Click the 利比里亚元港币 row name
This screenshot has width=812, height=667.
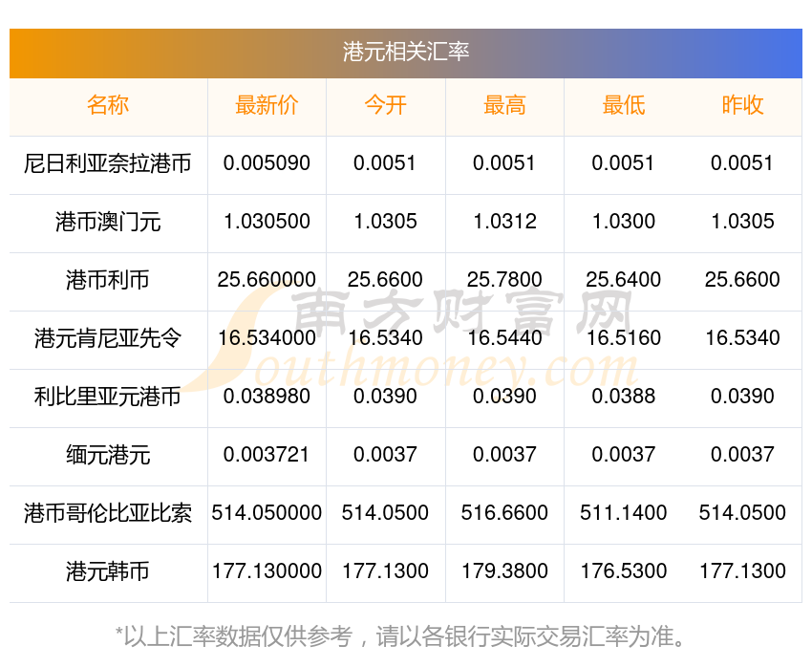click(108, 397)
